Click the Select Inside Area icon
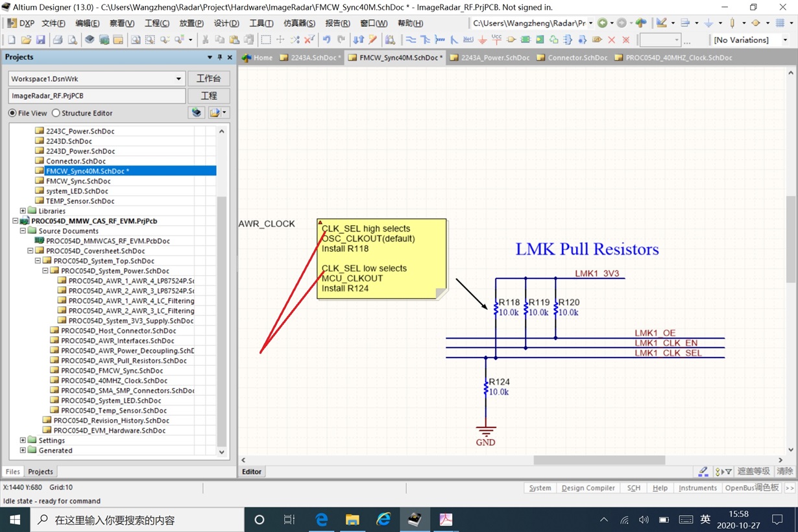The image size is (798, 532). click(x=266, y=40)
